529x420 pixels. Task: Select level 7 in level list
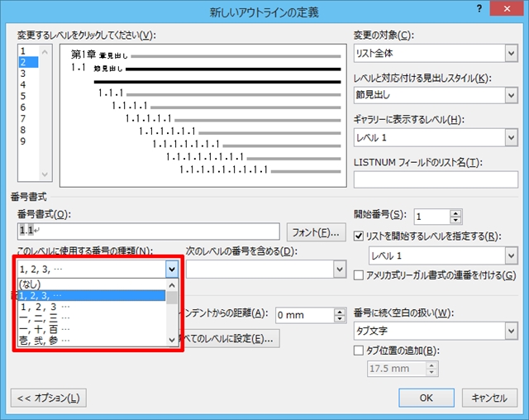coord(28,119)
